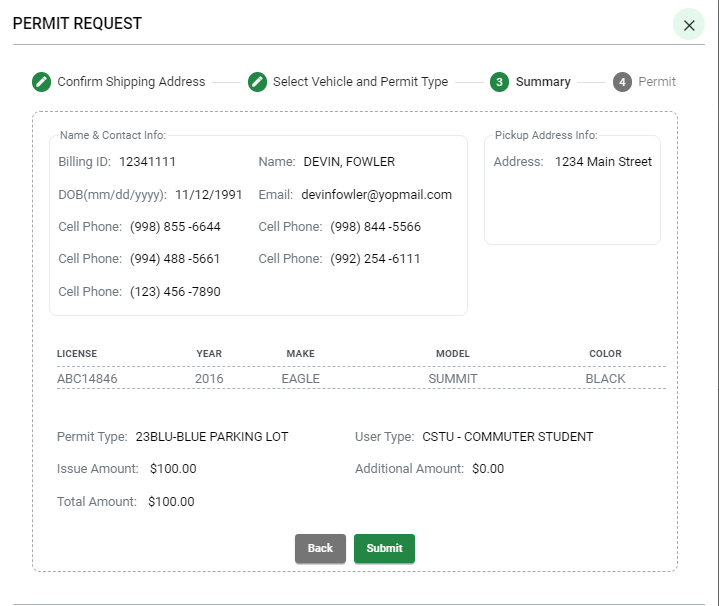Click the Name & Contact Info heading
This screenshot has height=606, width=719.
tap(113, 135)
